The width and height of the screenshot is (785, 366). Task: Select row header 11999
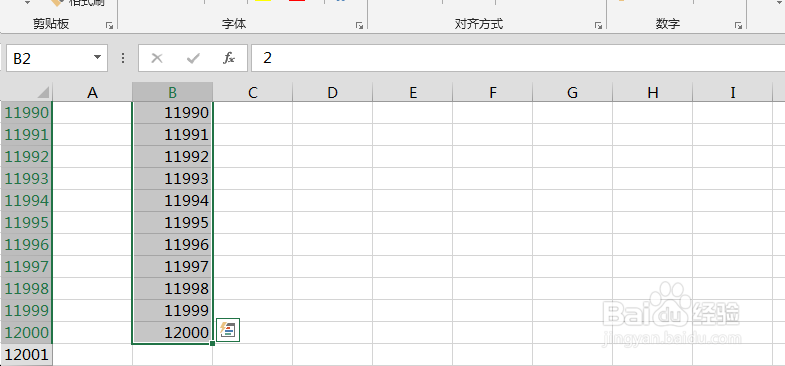(26, 311)
